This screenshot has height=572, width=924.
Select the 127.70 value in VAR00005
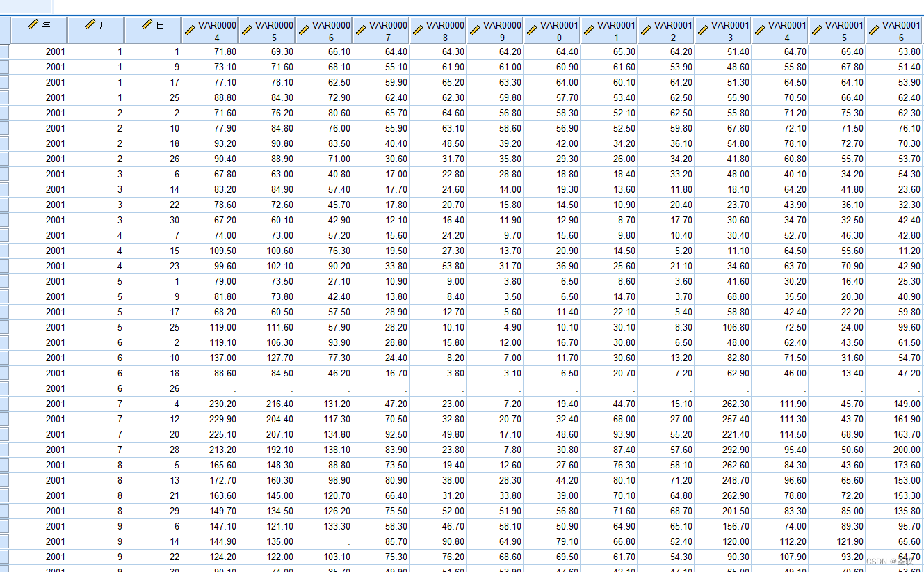click(267, 358)
